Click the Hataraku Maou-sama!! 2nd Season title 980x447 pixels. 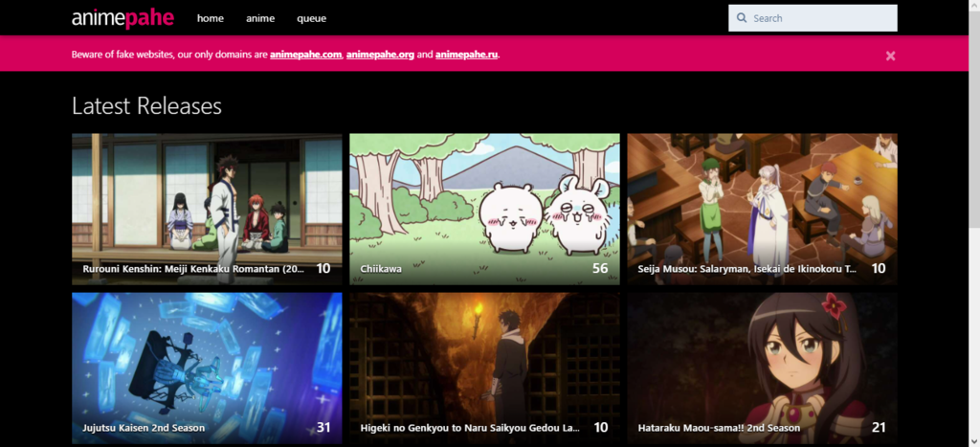pos(719,428)
